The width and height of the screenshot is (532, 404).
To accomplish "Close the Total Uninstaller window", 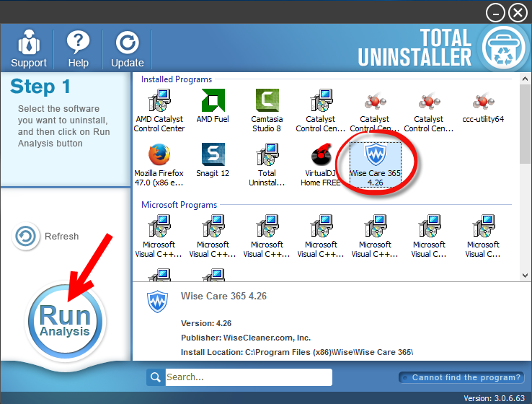I will pos(518,13).
